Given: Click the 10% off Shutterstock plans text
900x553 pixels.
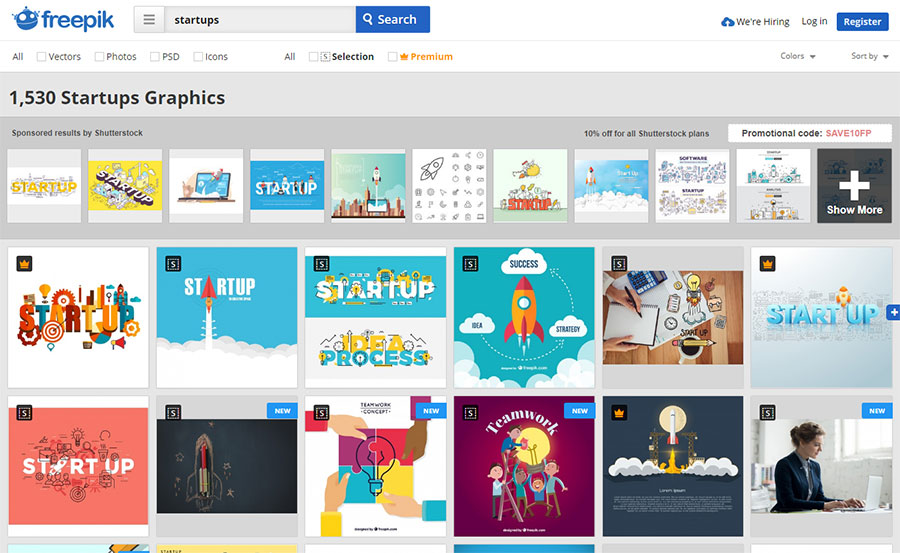Looking at the screenshot, I should click(x=646, y=133).
